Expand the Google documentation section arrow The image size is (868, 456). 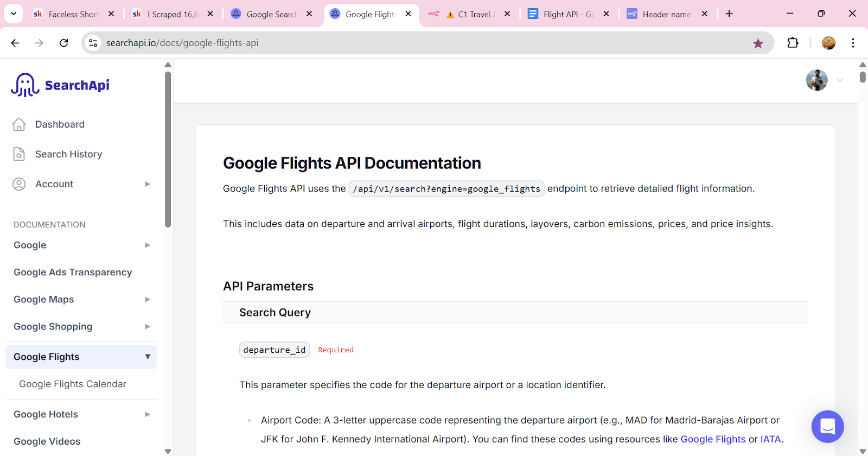148,245
